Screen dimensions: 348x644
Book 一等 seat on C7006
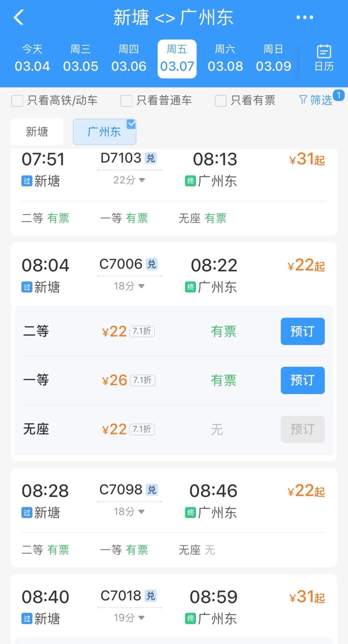tap(302, 380)
